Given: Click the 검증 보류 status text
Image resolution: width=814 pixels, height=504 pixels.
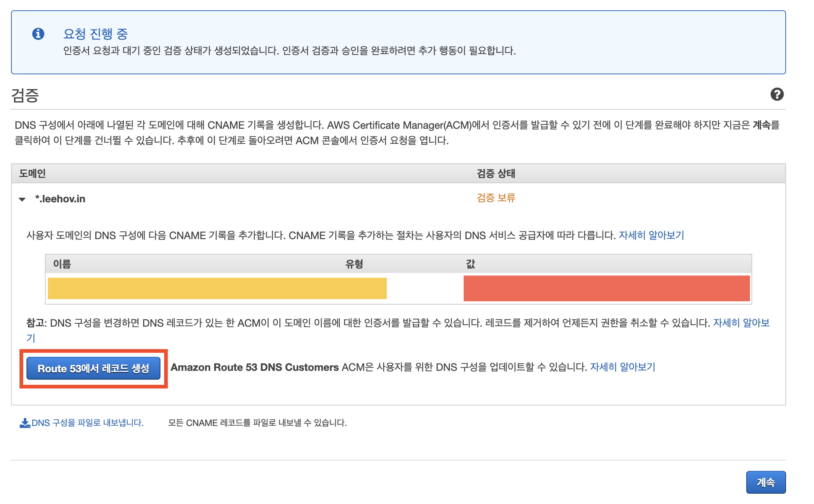Looking at the screenshot, I should [x=496, y=198].
